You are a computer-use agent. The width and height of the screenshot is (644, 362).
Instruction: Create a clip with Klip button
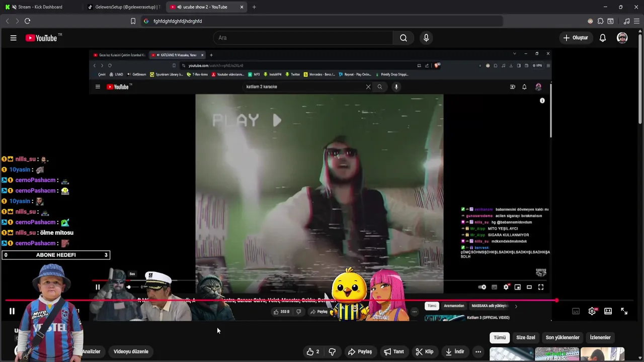pos(424,351)
